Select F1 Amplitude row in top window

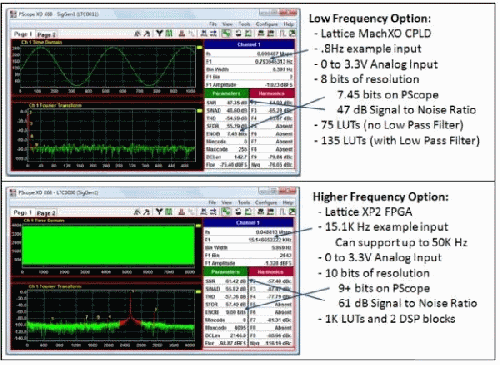click(249, 85)
